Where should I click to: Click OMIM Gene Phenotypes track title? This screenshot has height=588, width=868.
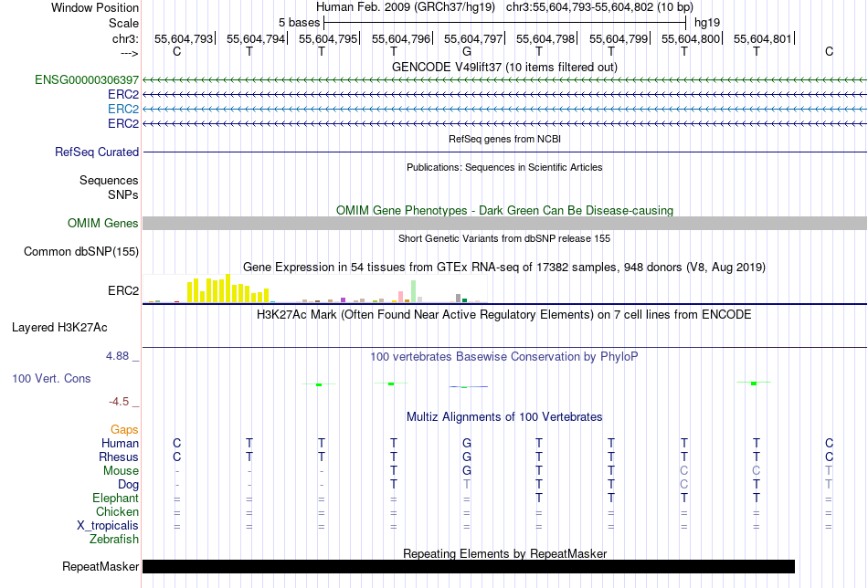coord(504,210)
